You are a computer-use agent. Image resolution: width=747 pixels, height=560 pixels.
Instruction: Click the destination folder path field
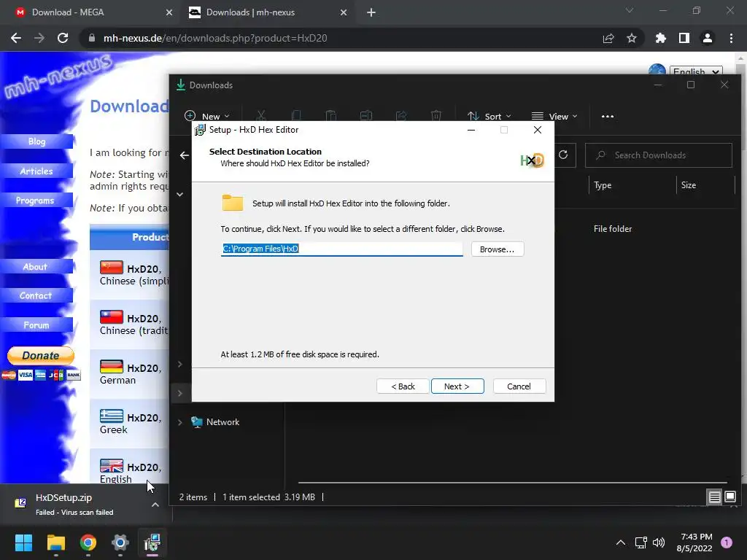click(341, 249)
